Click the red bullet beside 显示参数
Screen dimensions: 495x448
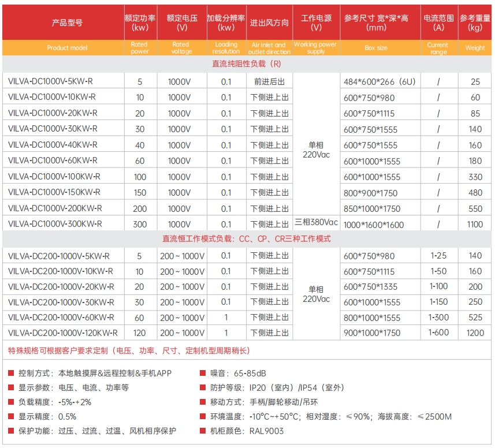pos(11,388)
